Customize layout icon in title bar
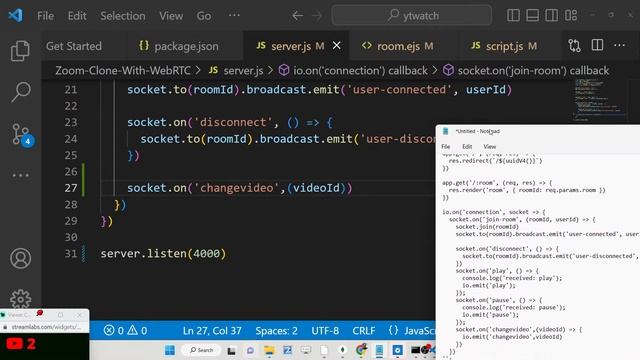640x360 pixels. tap(571, 16)
